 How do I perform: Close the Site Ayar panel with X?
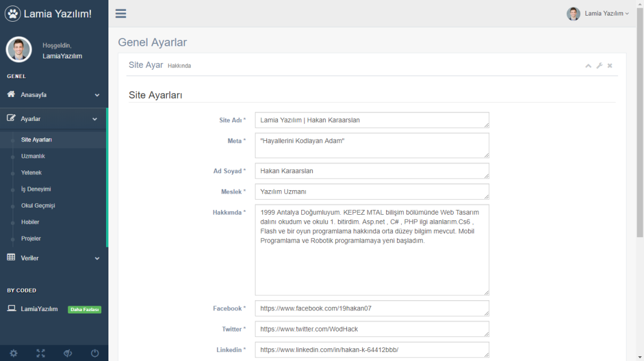point(610,66)
